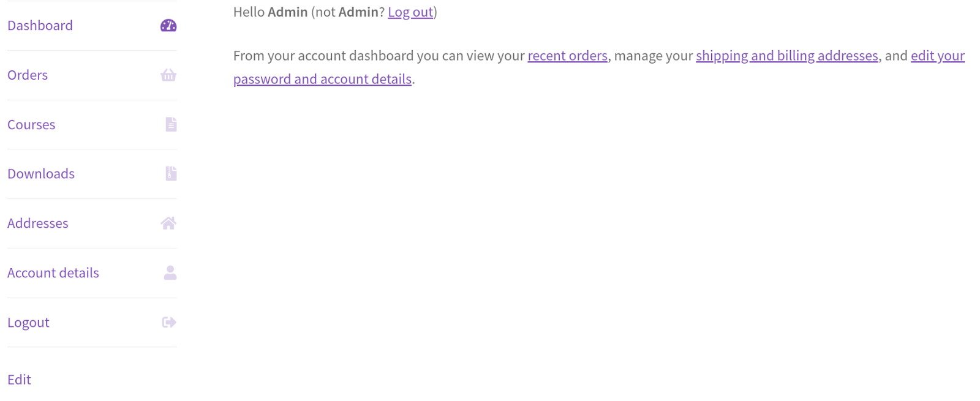Viewport: 980px width, 401px height.
Task: Click the Account details person icon
Action: pyautogui.click(x=170, y=273)
